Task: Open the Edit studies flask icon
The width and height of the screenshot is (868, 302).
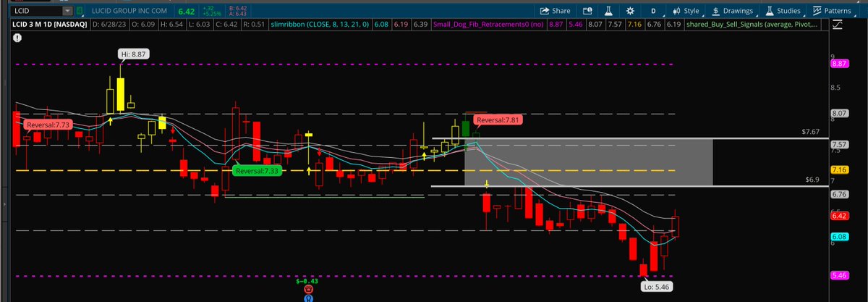Action: pos(608,11)
